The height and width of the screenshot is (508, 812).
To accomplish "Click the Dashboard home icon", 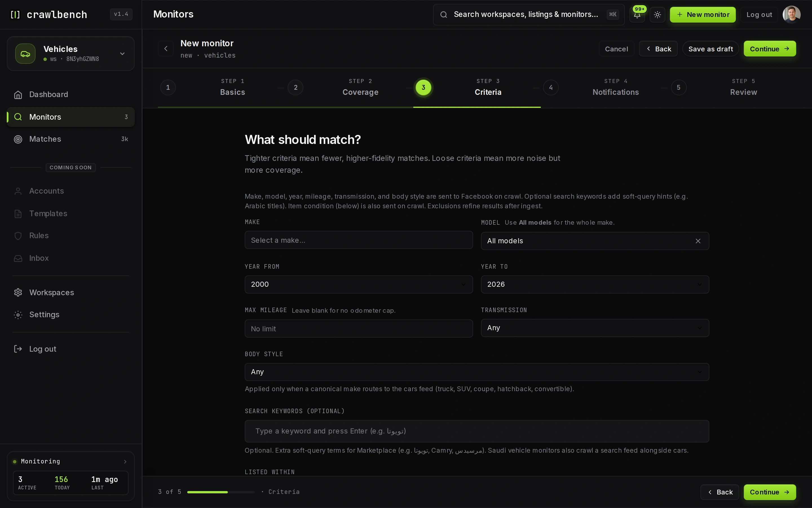I will click(18, 95).
